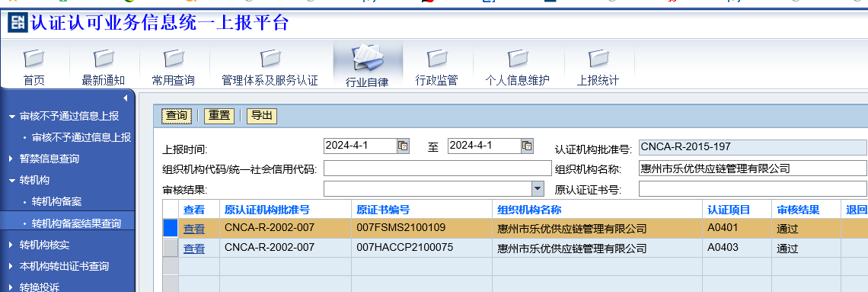The width and height of the screenshot is (868, 292).
Task: Open the 行政监管 folder icon
Action: coord(437,58)
